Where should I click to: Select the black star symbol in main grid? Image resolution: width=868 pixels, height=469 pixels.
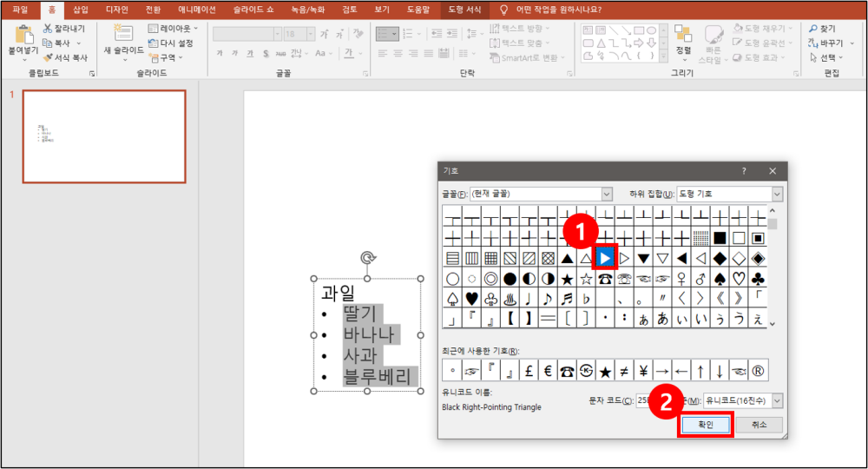[x=567, y=279]
